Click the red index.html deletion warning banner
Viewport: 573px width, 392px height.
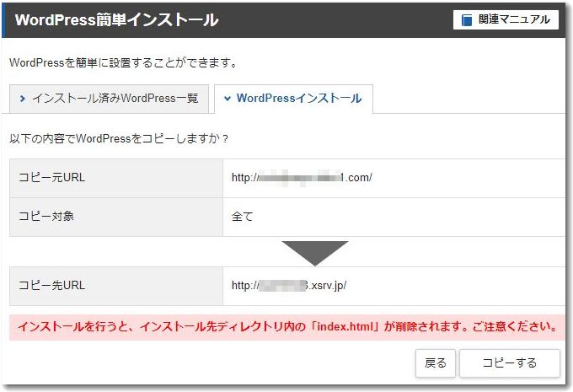tap(286, 326)
